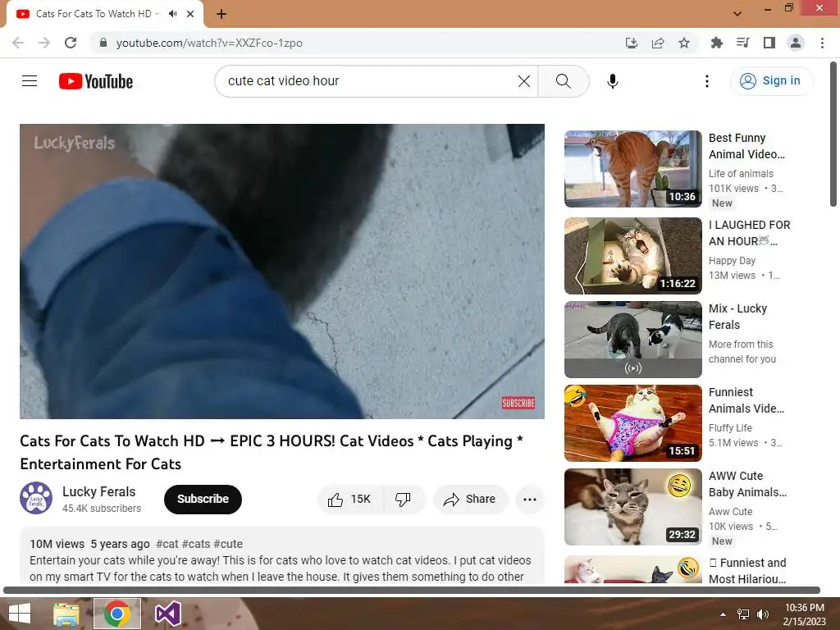Open Visual Studio from the taskbar
The height and width of the screenshot is (630, 840).
167,614
